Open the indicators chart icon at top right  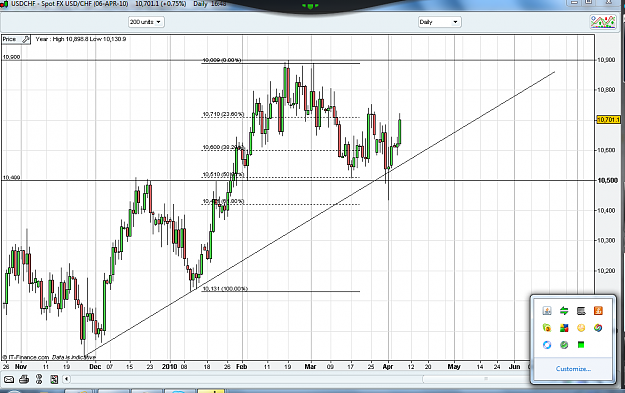tap(603, 22)
